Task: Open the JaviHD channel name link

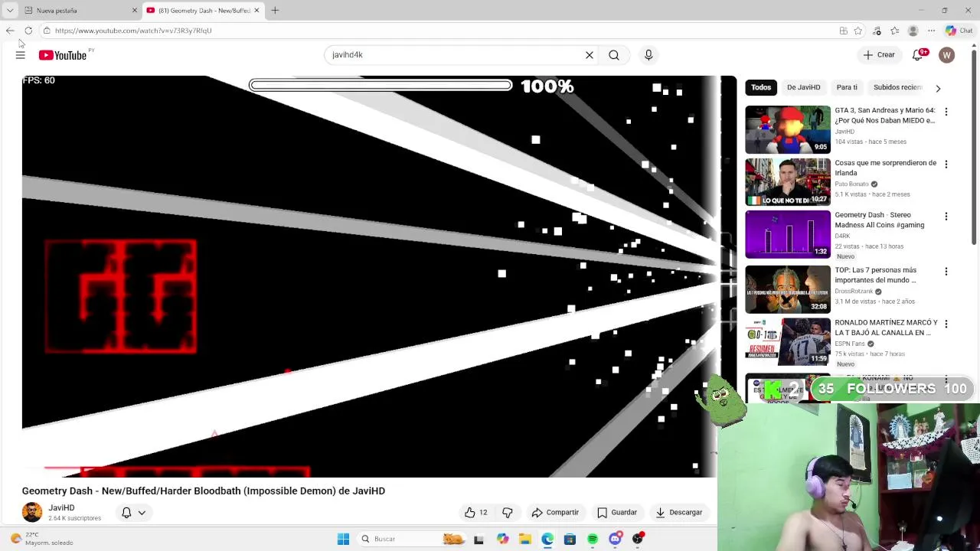Action: (x=61, y=508)
